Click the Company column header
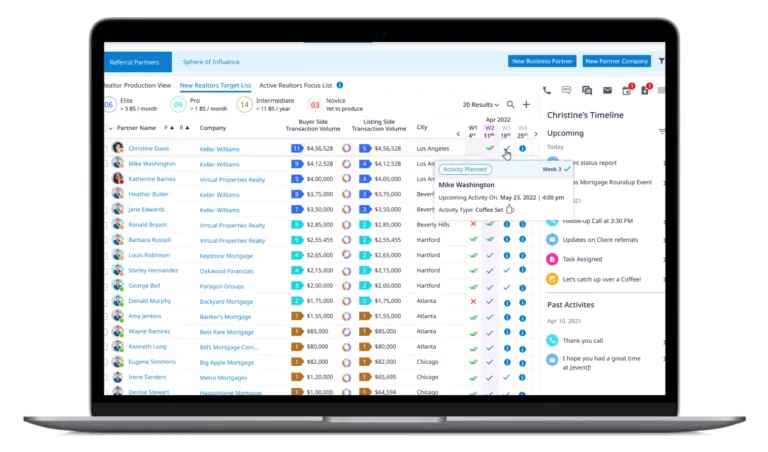Screen dimensions: 768x452 (x=213, y=128)
